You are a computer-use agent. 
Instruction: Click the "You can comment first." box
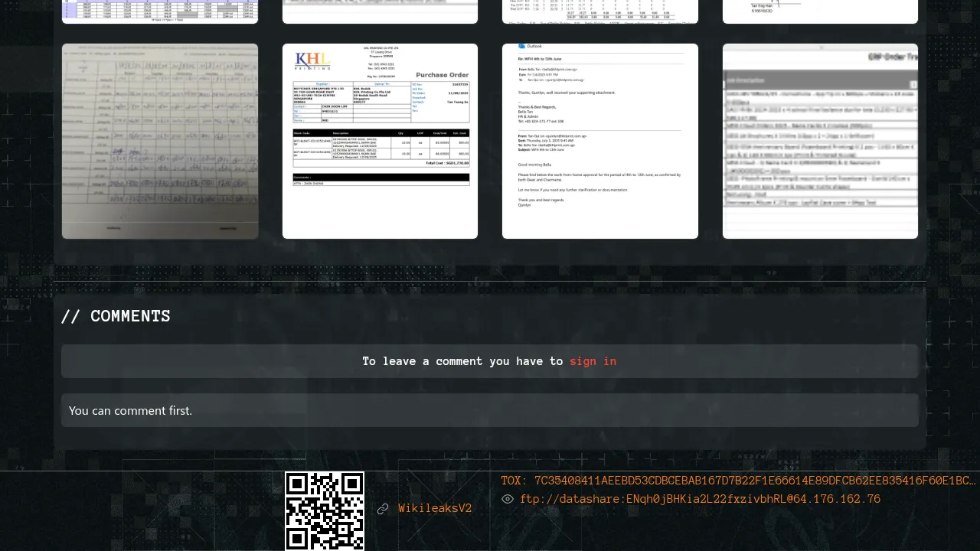point(490,410)
